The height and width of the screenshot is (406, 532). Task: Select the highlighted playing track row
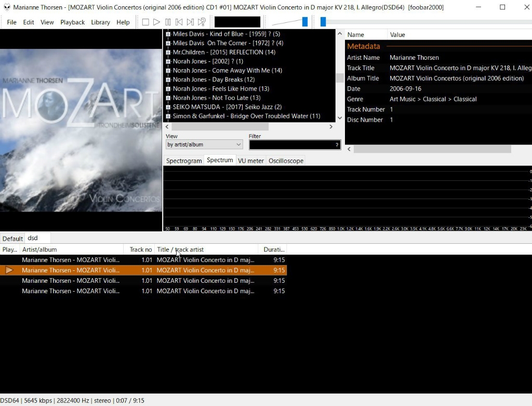143,270
